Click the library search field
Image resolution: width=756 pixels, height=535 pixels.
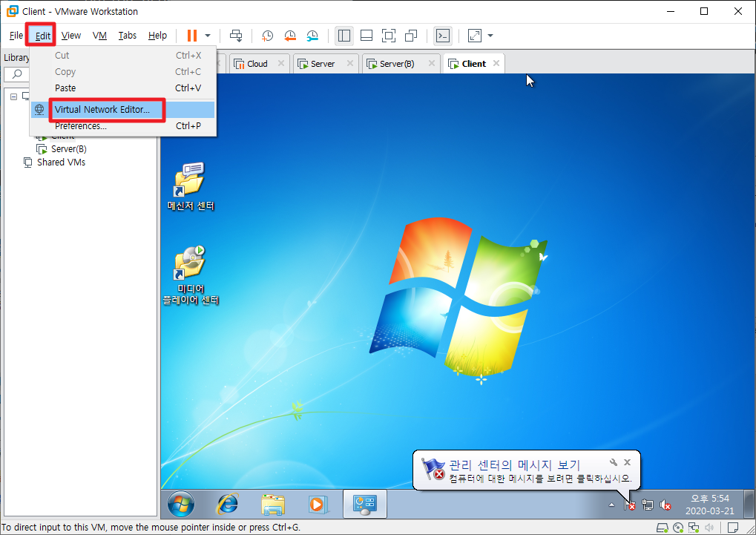pyautogui.click(x=17, y=73)
